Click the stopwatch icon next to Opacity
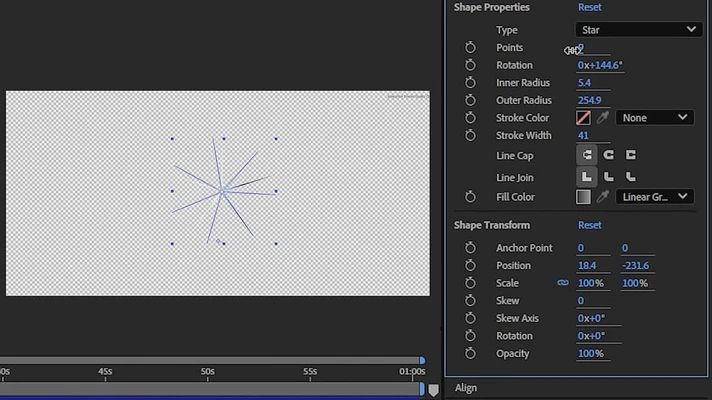This screenshot has height=400, width=712. (x=470, y=353)
